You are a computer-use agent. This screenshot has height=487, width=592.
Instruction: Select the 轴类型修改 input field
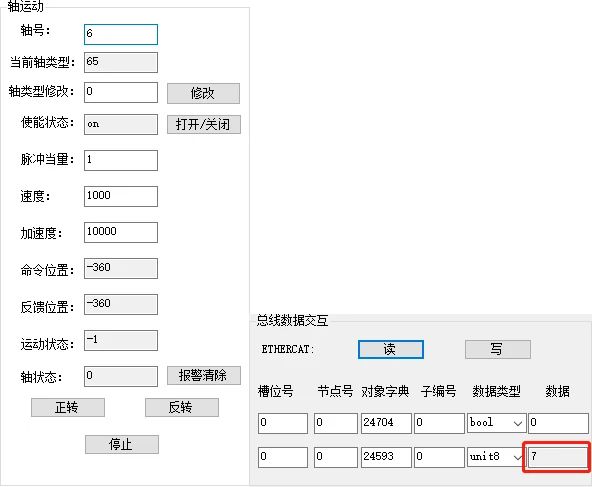pyautogui.click(x=121, y=92)
